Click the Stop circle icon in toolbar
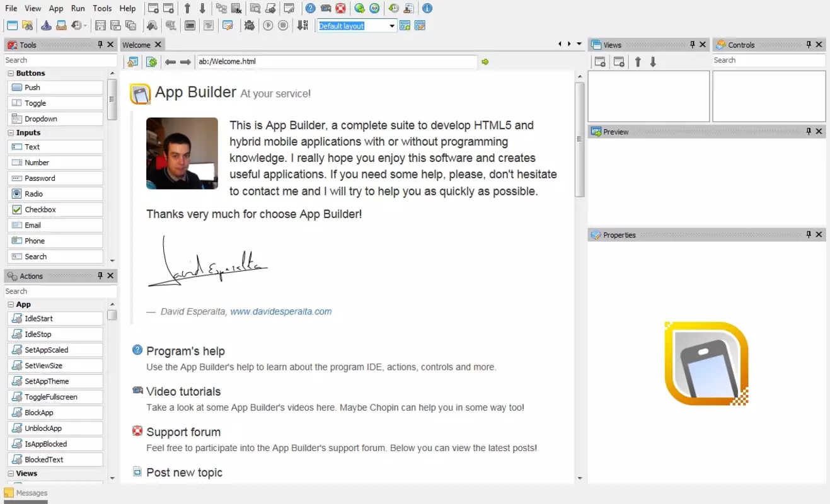The width and height of the screenshot is (830, 504). (x=284, y=26)
